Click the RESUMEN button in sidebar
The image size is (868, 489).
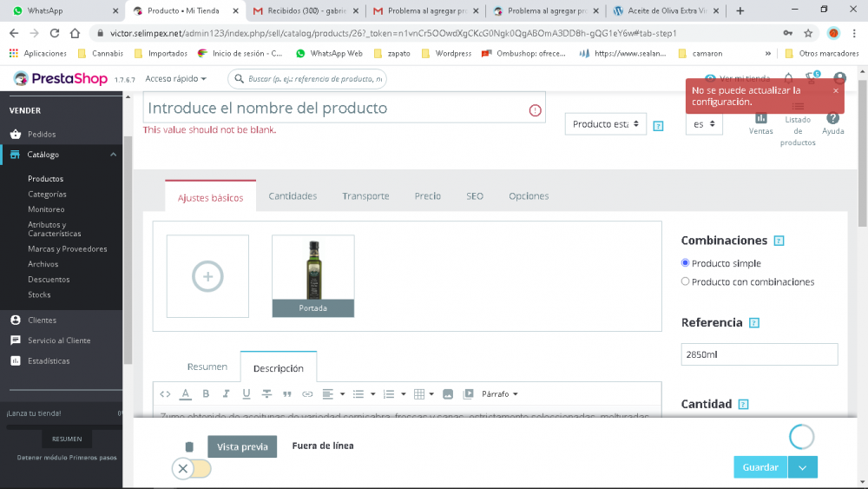coord(67,439)
